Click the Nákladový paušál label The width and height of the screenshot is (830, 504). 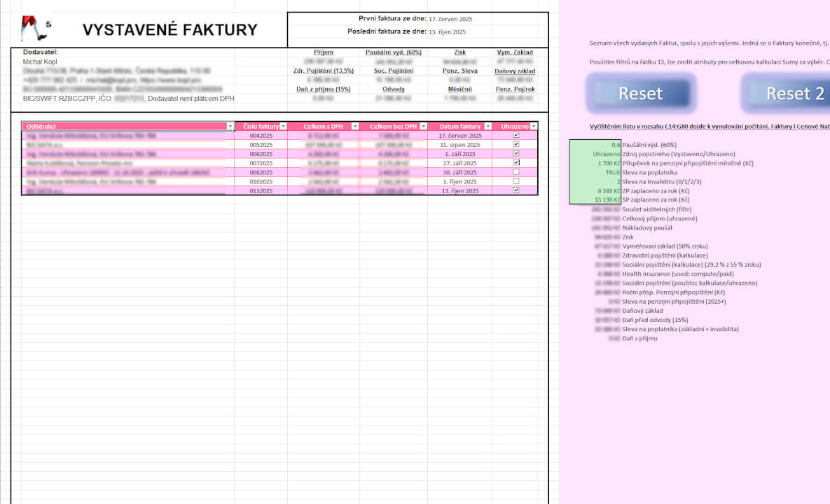click(647, 228)
